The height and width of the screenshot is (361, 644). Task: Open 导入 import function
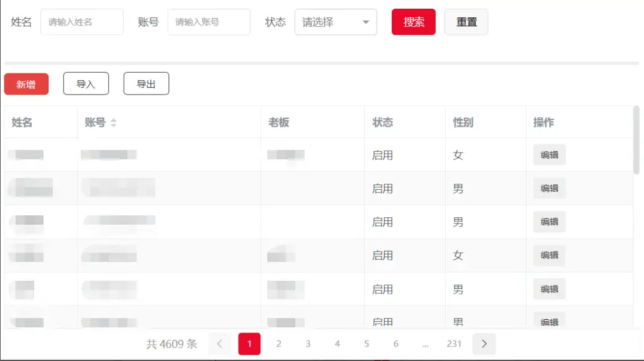click(86, 84)
